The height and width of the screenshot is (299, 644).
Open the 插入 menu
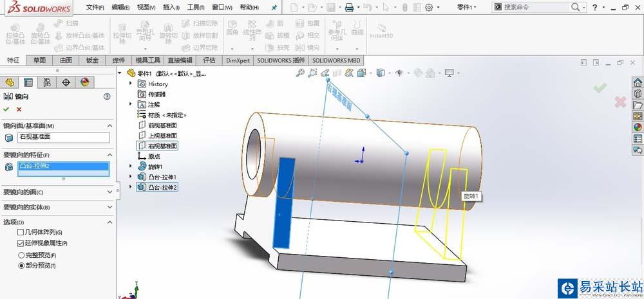click(x=171, y=8)
